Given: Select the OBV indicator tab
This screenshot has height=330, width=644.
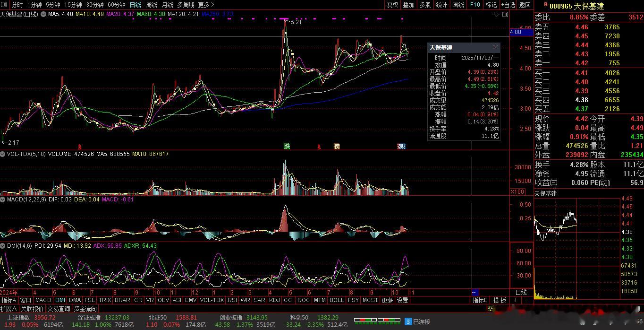Looking at the screenshot, I should (x=163, y=300).
